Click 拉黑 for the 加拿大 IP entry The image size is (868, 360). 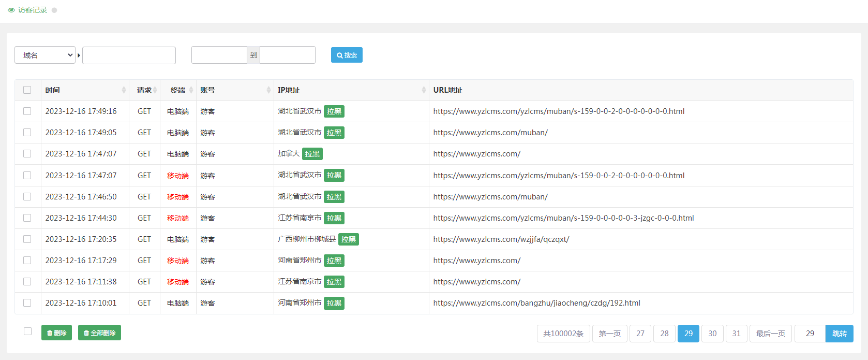tap(312, 154)
